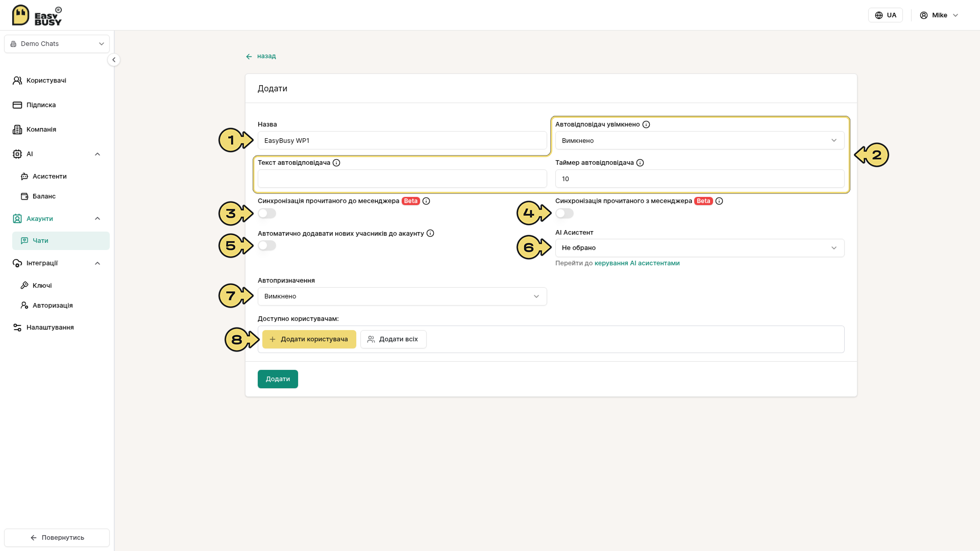Click info icon for Синхронізація прочитаного з месенджера
Screen dimensions: 980x551
[719, 201]
